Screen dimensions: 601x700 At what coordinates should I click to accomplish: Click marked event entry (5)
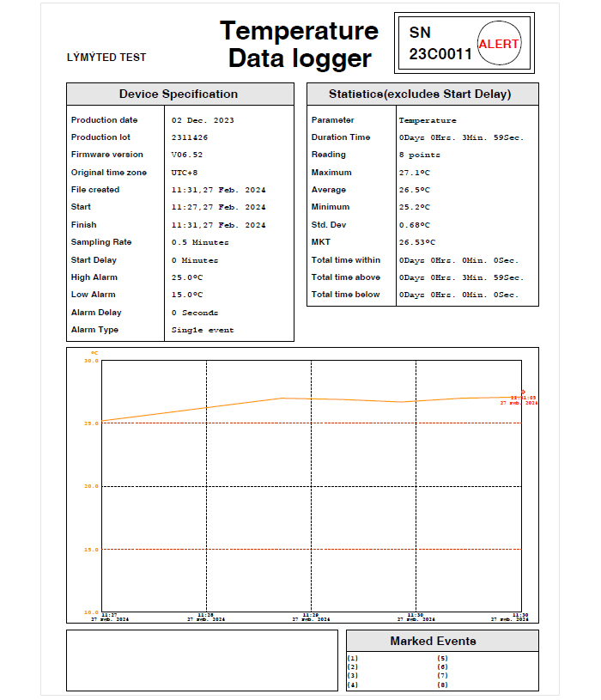(443, 659)
